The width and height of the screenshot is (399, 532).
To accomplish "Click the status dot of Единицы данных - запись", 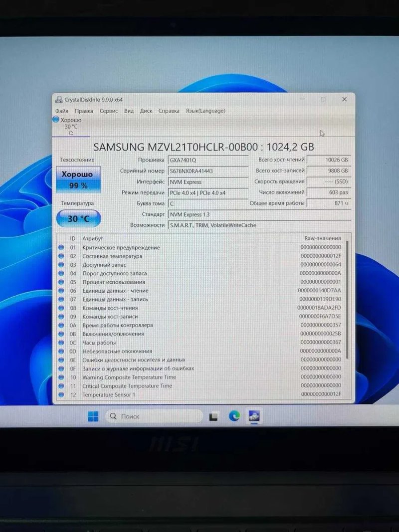I will [61, 299].
